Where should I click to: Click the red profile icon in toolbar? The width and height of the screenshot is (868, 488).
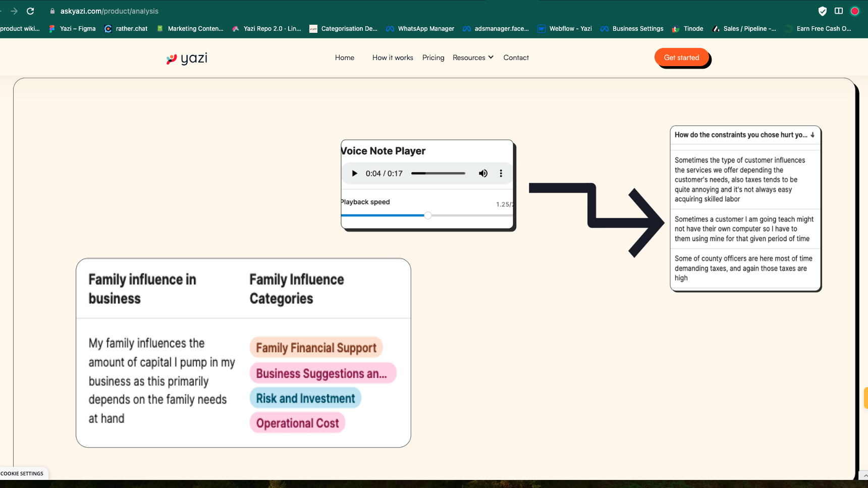point(855,11)
